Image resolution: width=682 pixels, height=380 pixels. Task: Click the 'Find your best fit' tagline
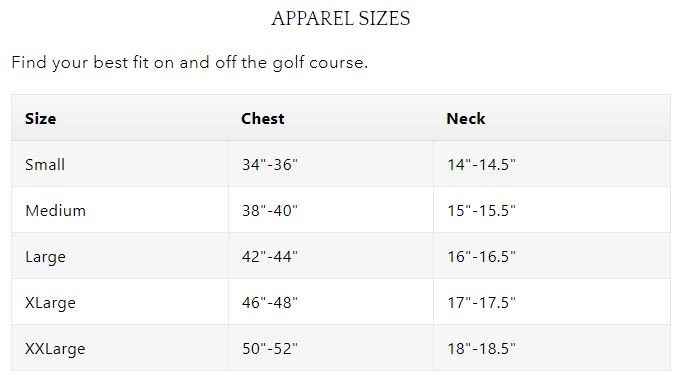190,63
